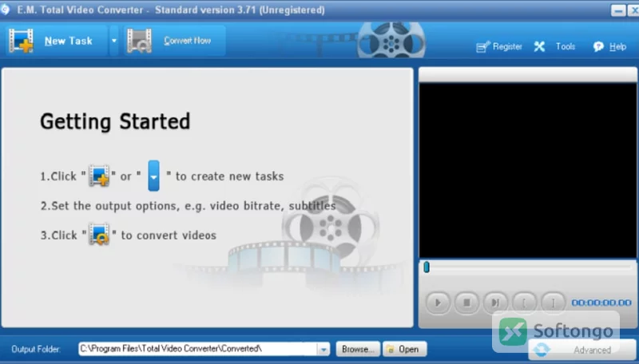Set the end mark bracket
Viewport: 639px width, 364px height.
coord(553,303)
